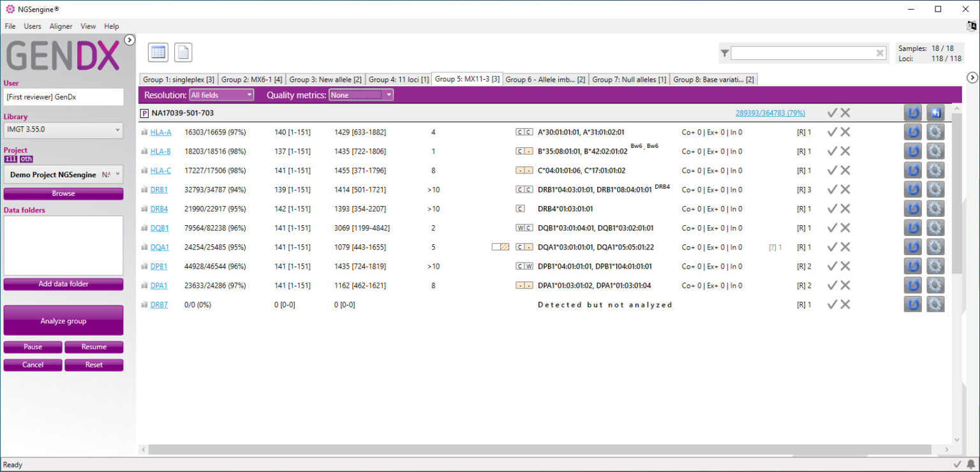Reanalyze DRB1 locus with refresh icon

[x=913, y=189]
